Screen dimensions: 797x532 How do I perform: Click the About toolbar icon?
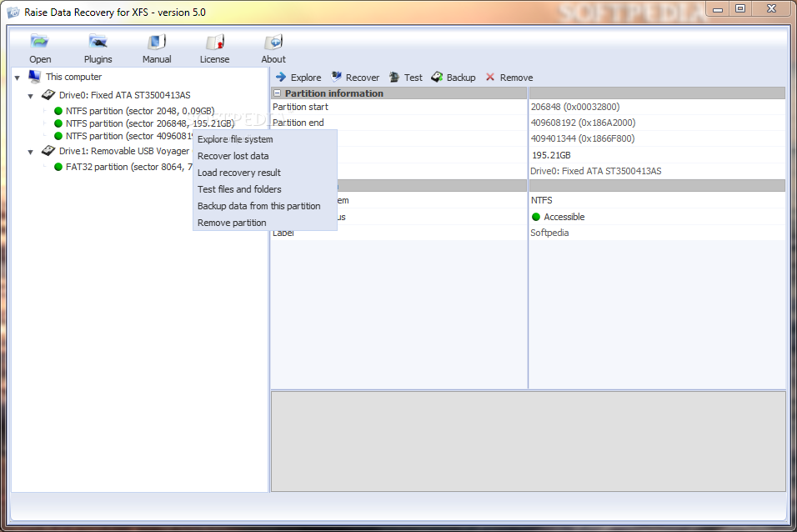[273, 42]
